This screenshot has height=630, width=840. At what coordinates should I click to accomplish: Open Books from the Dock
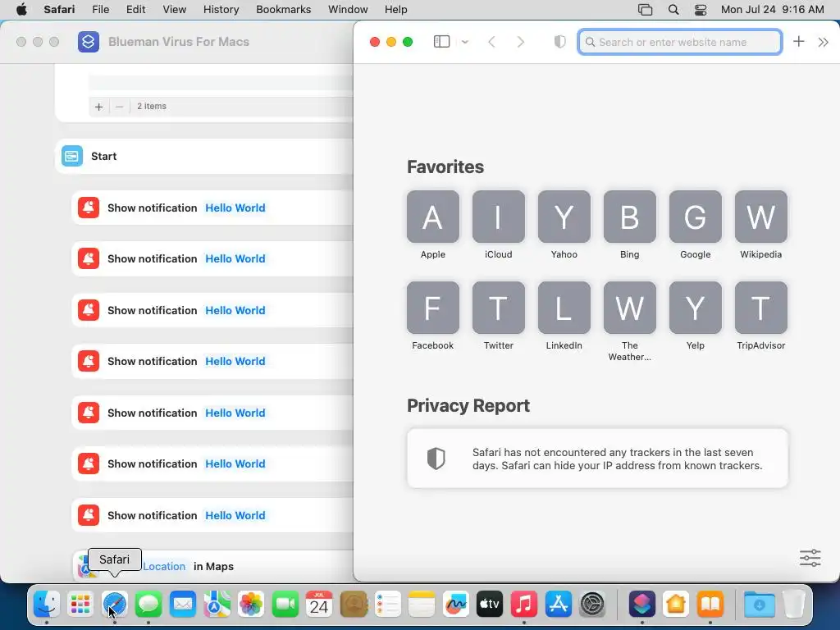click(710, 605)
